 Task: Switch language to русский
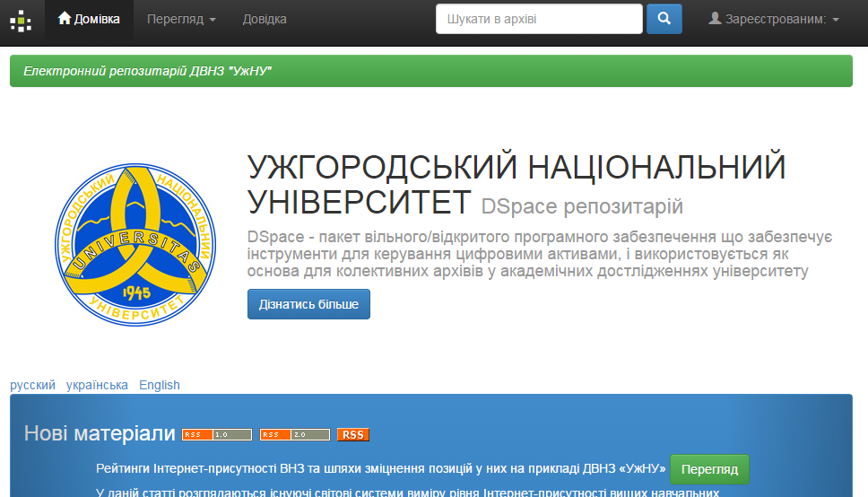point(32,385)
